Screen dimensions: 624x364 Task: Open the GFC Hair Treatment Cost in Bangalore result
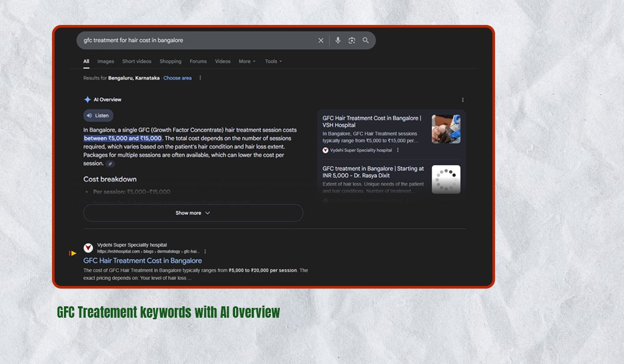(142, 261)
